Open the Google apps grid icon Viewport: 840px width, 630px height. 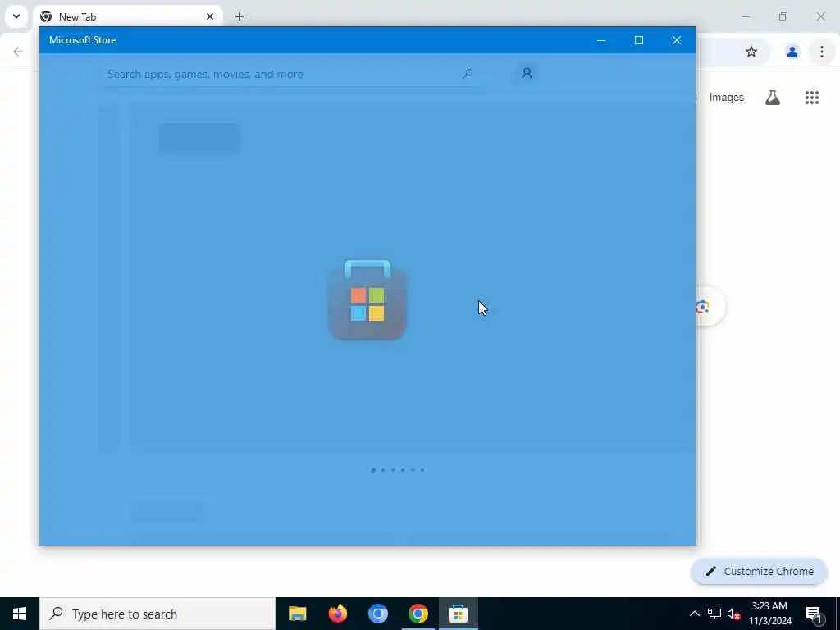click(x=811, y=98)
